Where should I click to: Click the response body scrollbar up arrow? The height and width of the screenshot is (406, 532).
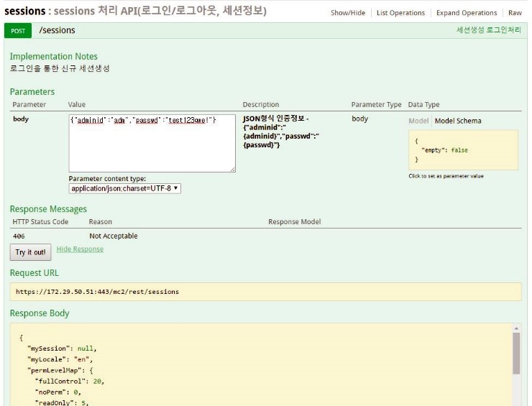pyautogui.click(x=516, y=328)
